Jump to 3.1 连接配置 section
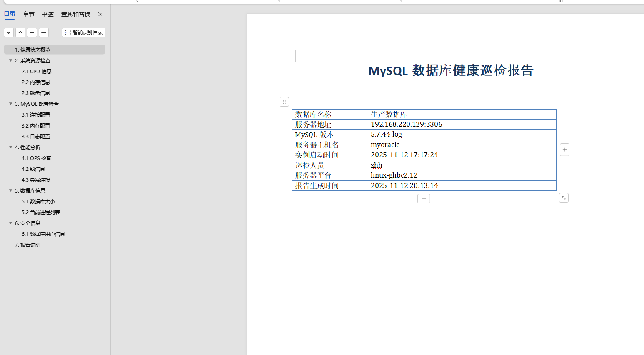Image resolution: width=644 pixels, height=355 pixels. coord(36,115)
